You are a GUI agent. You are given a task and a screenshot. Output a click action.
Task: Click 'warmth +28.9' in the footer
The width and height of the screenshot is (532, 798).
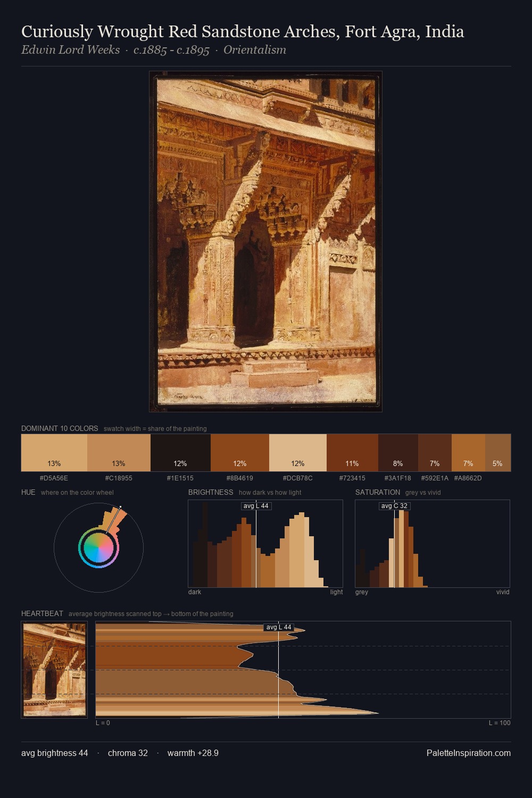(193, 753)
